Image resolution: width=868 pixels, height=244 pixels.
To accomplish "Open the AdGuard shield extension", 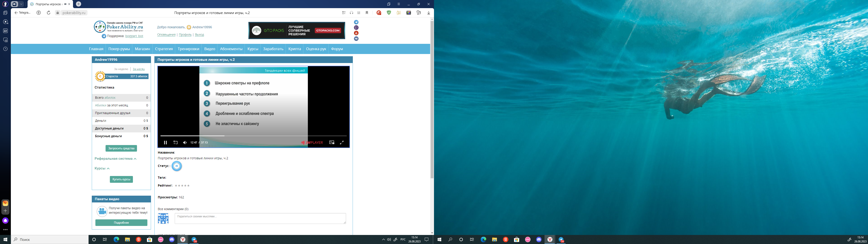I will (x=389, y=13).
